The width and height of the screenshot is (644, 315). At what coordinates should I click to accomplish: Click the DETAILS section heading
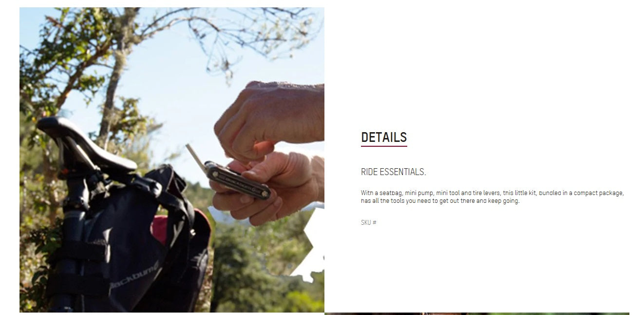click(384, 137)
